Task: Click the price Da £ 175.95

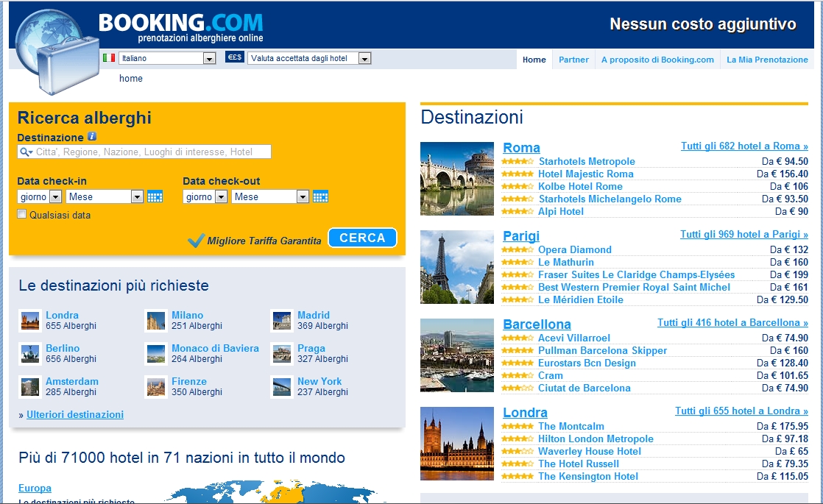Action: pyautogui.click(x=782, y=427)
